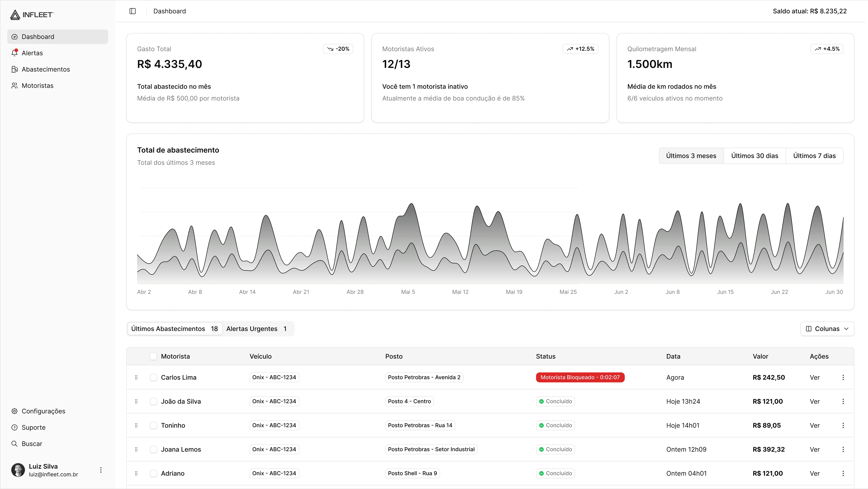Viewport: 868px width, 489px height.
Task: Open user menu beside Luiz Silva
Action: (x=101, y=470)
